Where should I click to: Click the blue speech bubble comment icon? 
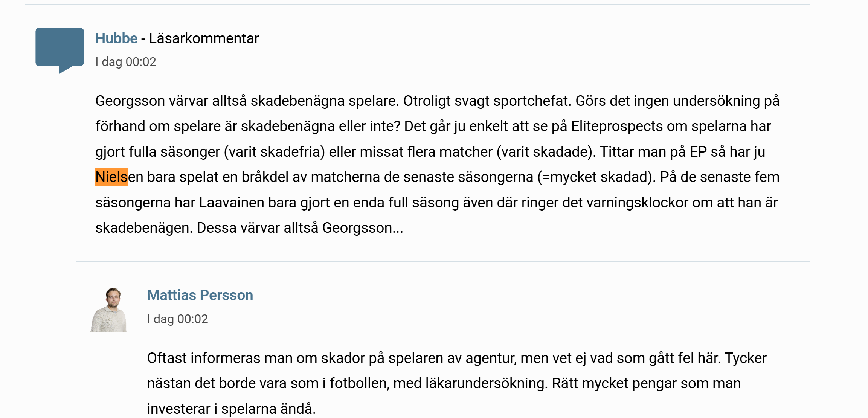click(x=59, y=48)
